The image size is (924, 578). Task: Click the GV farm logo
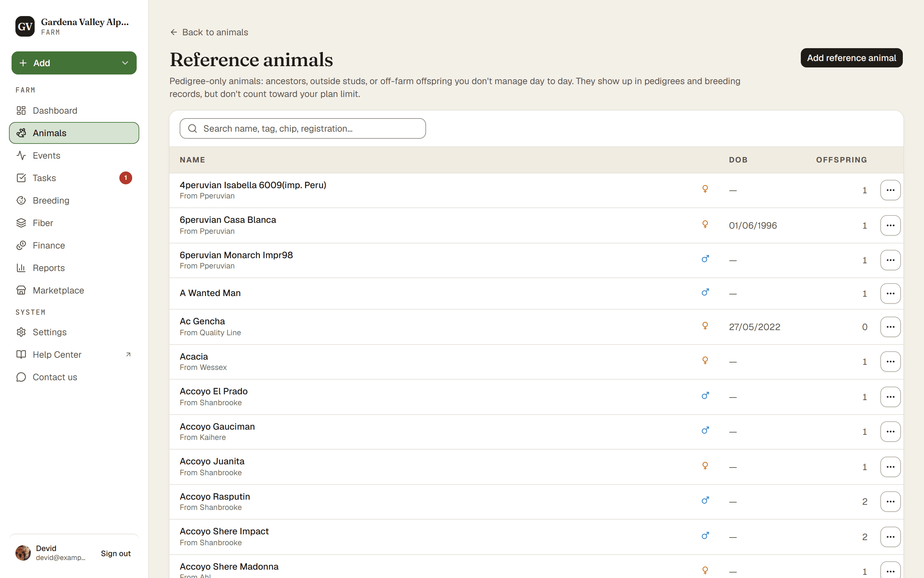coord(25,26)
